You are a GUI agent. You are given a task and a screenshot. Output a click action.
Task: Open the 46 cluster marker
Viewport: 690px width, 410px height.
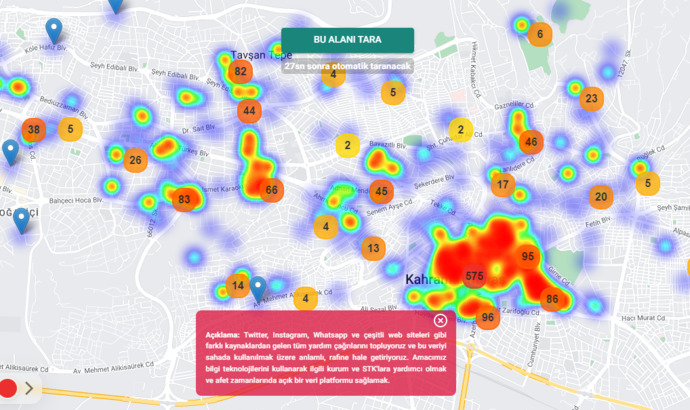coord(531,142)
